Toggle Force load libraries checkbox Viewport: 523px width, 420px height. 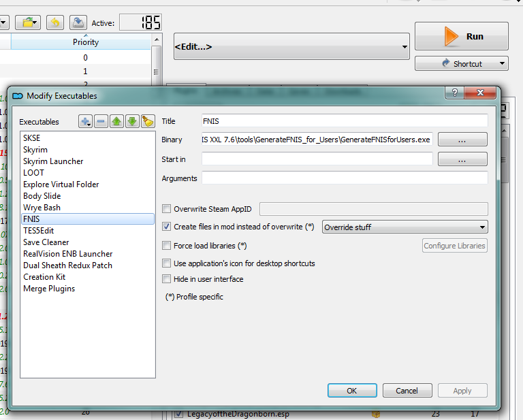coord(167,246)
